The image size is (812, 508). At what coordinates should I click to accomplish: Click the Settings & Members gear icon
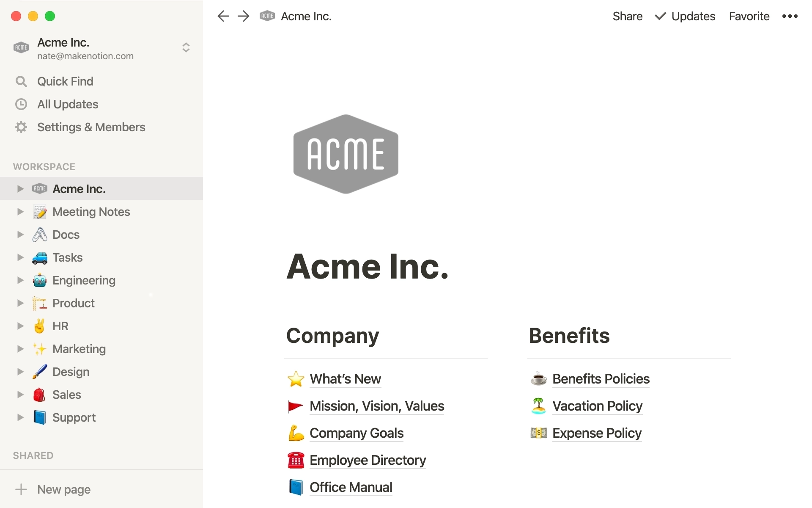[22, 127]
